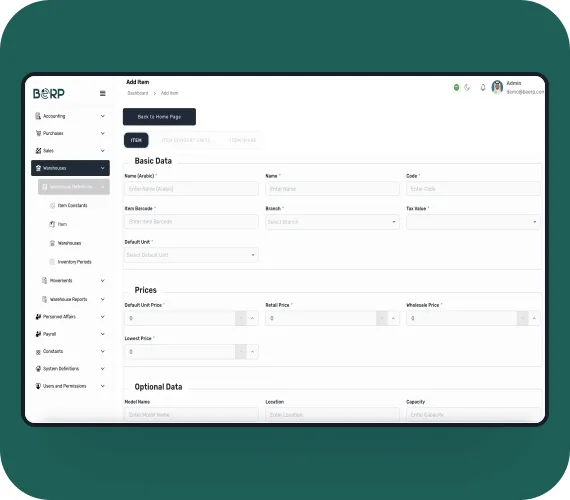Screen dimensions: 570x500
Task: Click the Payroll sidebar icon
Action: tap(38, 334)
